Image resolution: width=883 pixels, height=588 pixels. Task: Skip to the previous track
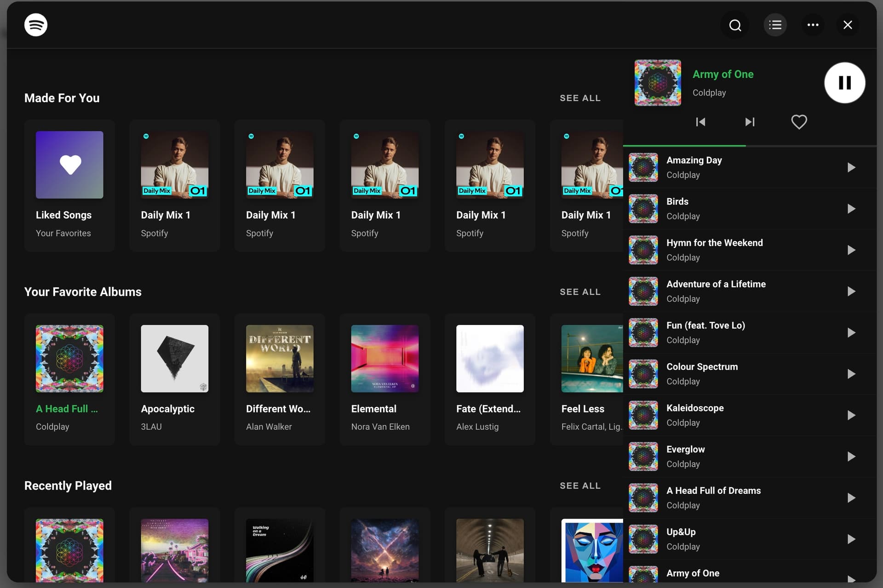click(700, 122)
